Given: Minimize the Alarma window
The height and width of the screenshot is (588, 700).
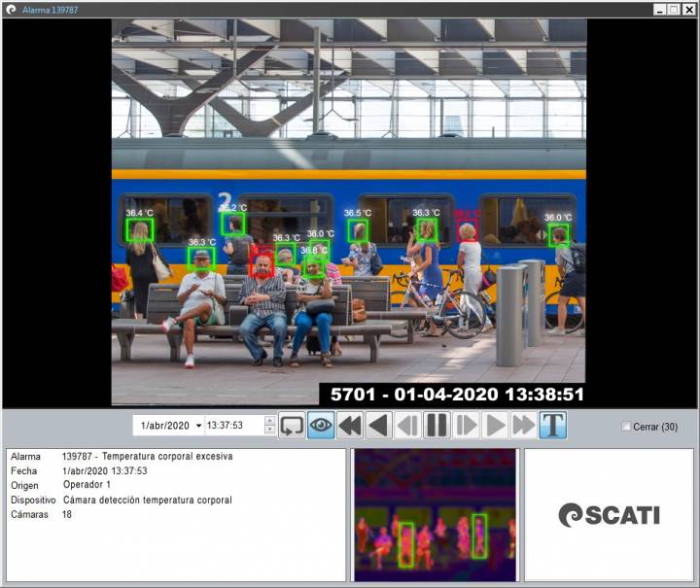Looking at the screenshot, I should [660, 10].
